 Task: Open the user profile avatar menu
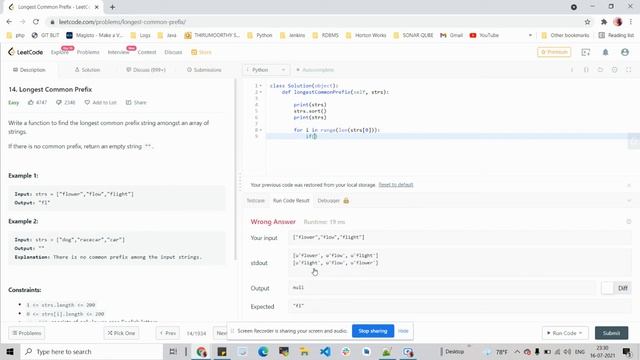pos(624,52)
